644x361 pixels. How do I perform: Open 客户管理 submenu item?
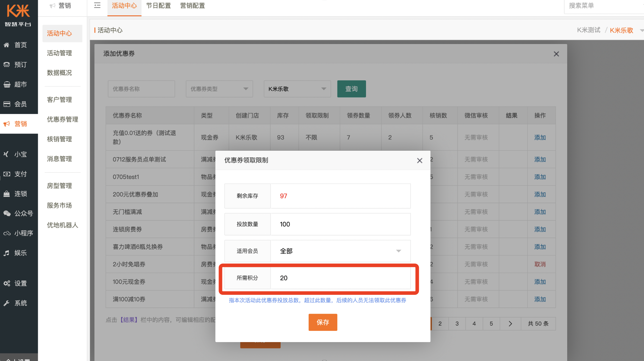tap(59, 100)
